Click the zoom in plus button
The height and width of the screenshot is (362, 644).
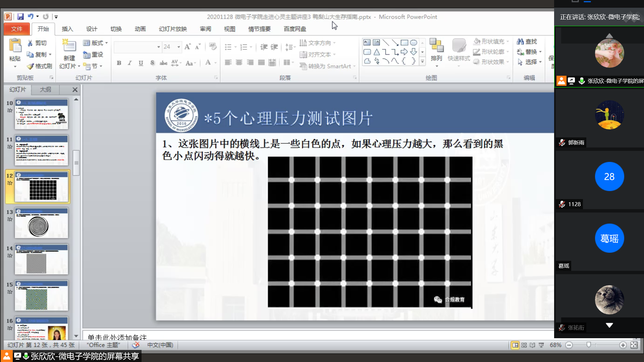pyautogui.click(x=623, y=345)
